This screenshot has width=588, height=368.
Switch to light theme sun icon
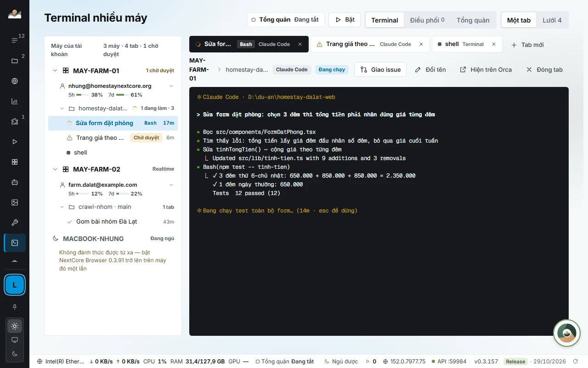pyautogui.click(x=15, y=326)
